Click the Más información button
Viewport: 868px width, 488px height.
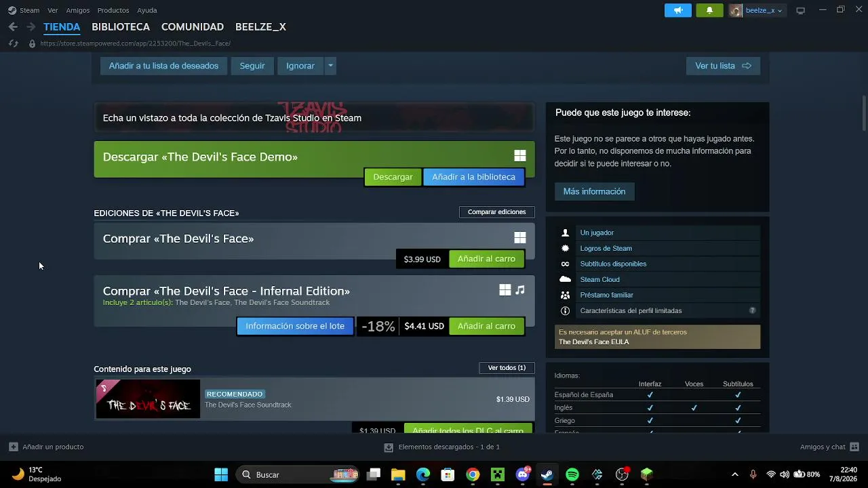[594, 191]
